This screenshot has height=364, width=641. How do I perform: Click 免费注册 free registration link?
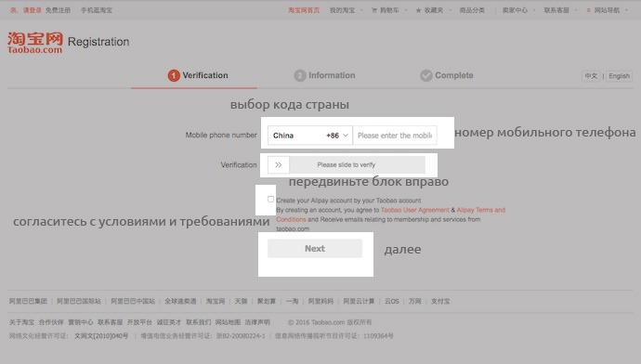click(x=58, y=10)
